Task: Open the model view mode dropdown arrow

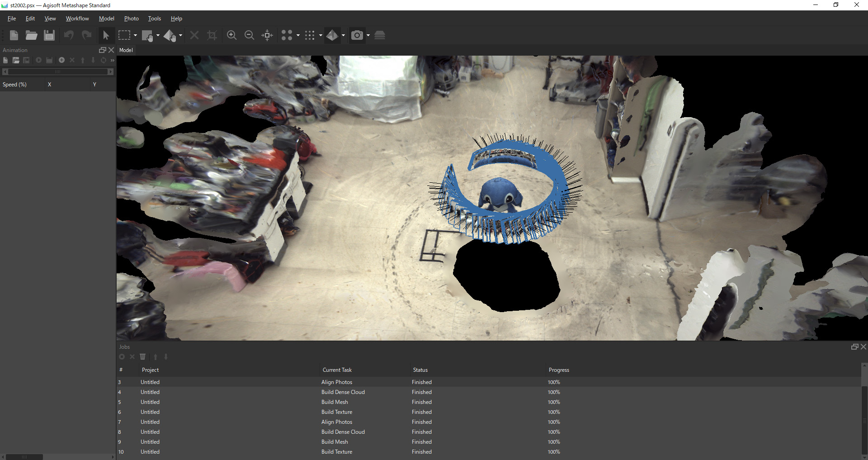Action: point(343,35)
